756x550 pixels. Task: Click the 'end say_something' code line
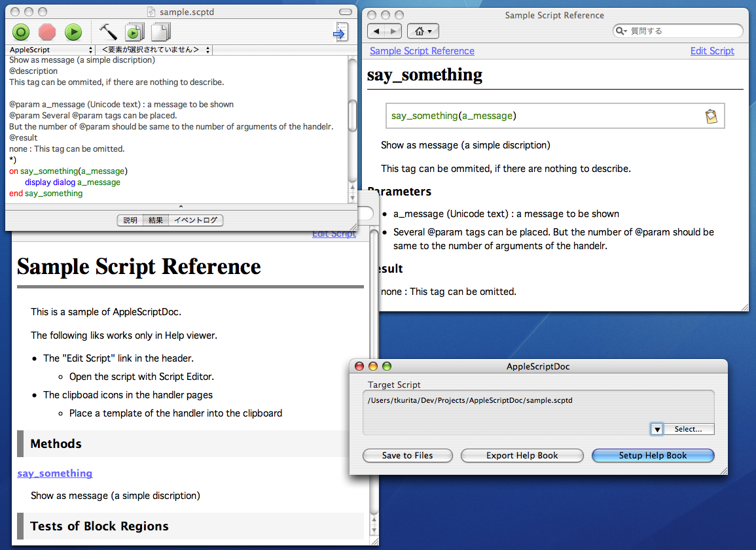coord(46,193)
